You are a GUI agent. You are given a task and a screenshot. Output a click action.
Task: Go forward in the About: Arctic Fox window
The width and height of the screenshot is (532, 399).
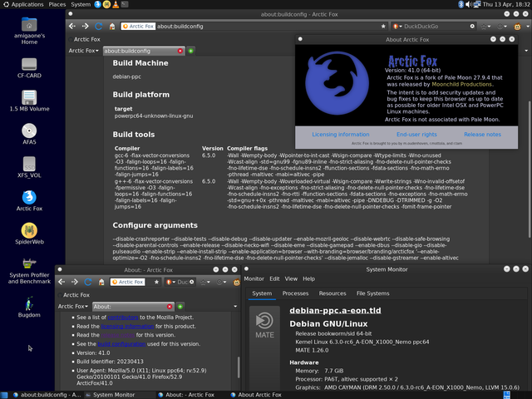pyautogui.click(x=74, y=282)
